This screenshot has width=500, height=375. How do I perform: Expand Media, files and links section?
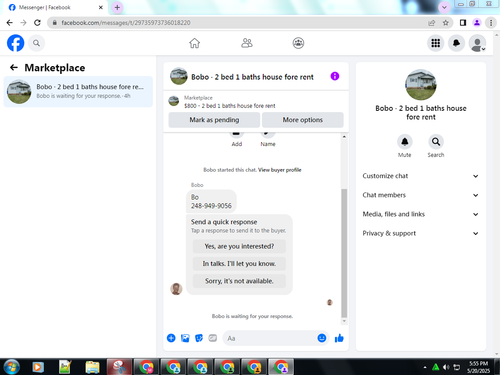[x=421, y=214]
